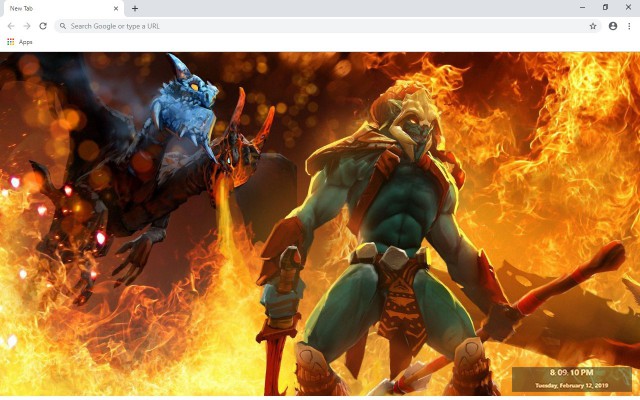Click the browser Back arrow
Image resolution: width=640 pixels, height=400 pixels.
(11, 26)
